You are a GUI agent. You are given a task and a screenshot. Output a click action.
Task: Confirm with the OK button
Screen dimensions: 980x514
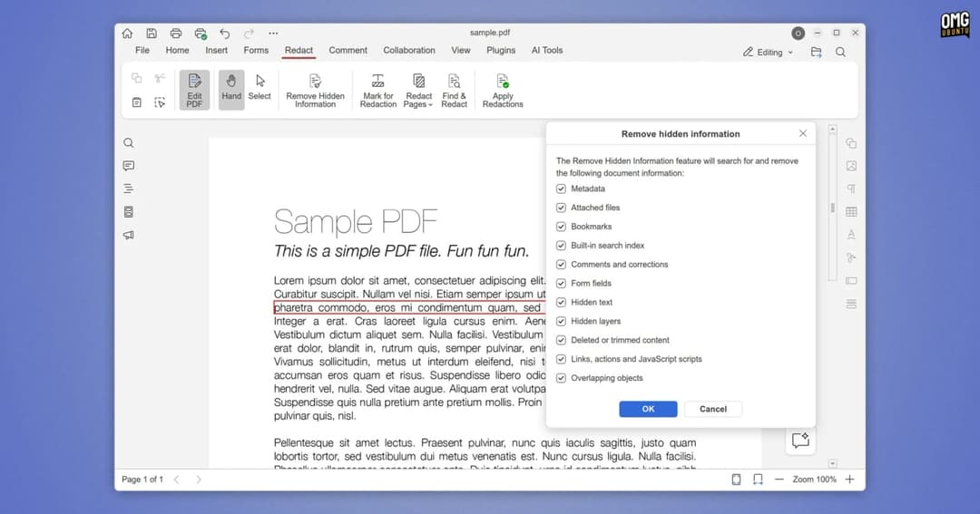click(648, 409)
